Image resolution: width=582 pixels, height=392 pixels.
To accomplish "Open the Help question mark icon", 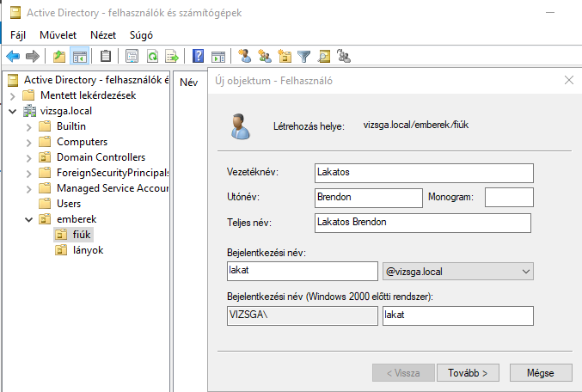I will click(199, 57).
